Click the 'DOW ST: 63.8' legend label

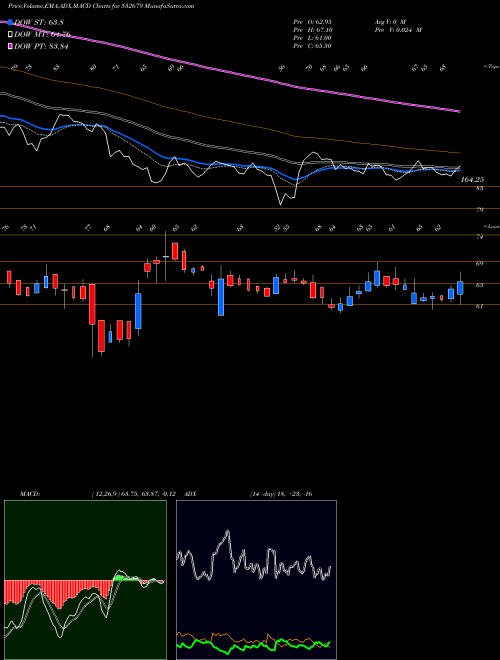coord(39,22)
